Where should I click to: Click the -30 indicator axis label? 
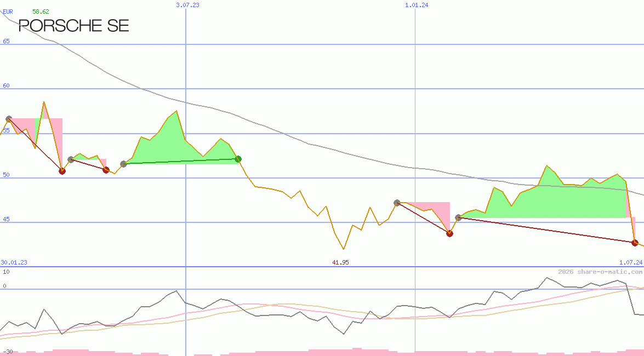[8, 352]
